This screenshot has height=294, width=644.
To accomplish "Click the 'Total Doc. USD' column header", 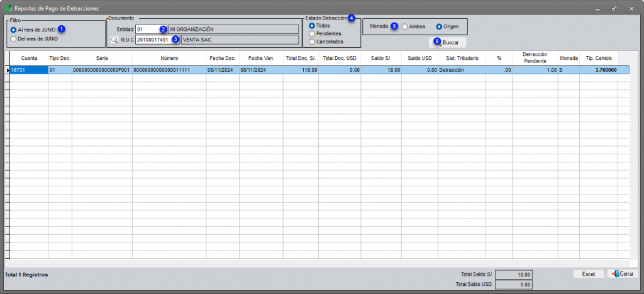I will pos(340,59).
